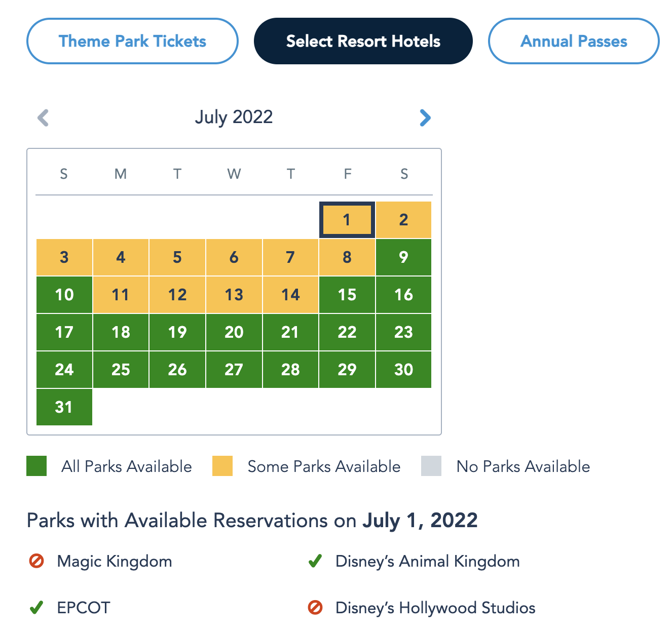Click the Magic Kingdom park name
Viewport: 672px width, 633px height.
(115, 561)
